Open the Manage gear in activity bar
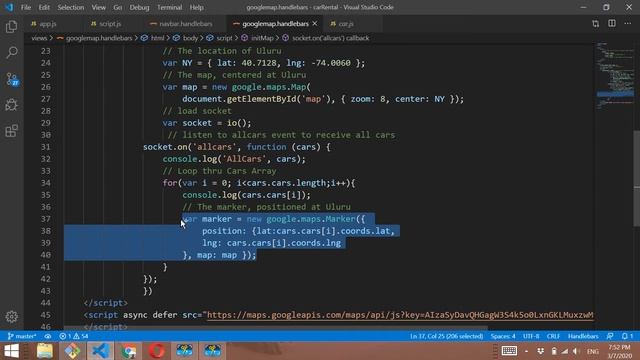This screenshot has width=640, height=360. (x=11, y=316)
